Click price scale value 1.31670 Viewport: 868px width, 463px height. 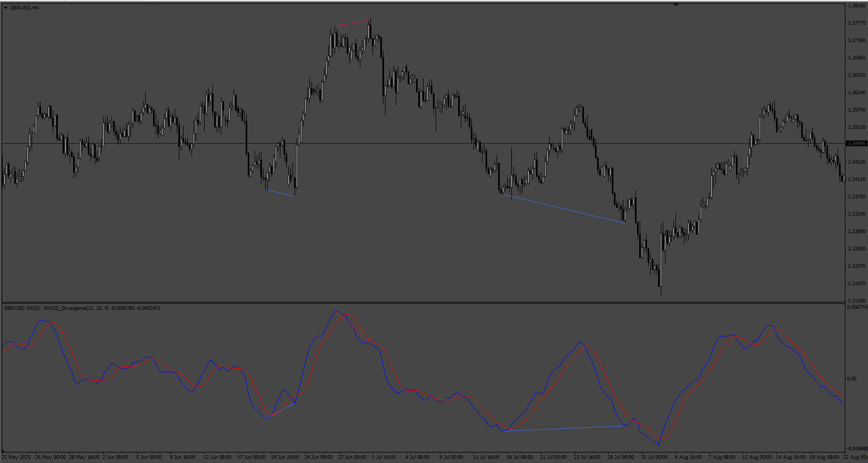[x=857, y=284]
